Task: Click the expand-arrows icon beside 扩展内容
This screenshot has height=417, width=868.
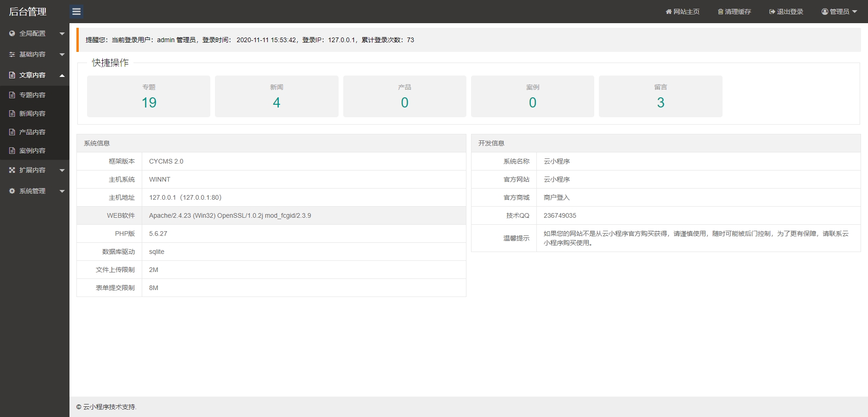Action: coord(12,170)
